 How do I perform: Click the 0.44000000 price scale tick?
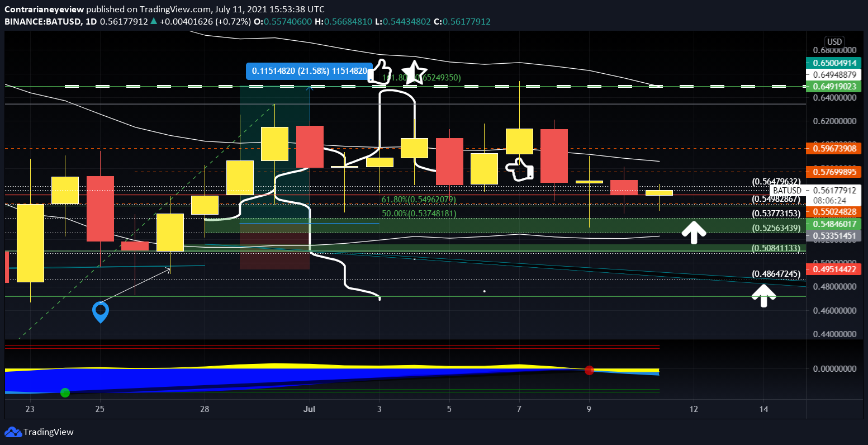(834, 334)
